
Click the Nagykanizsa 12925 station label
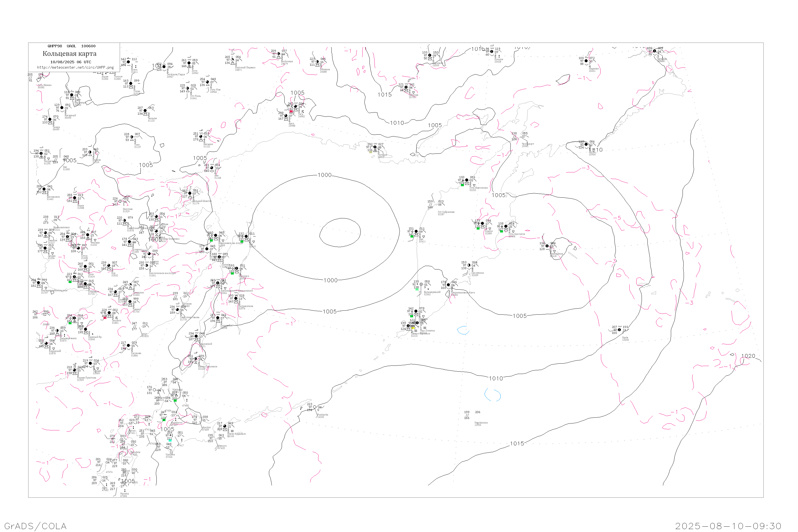pyautogui.click(x=481, y=423)
